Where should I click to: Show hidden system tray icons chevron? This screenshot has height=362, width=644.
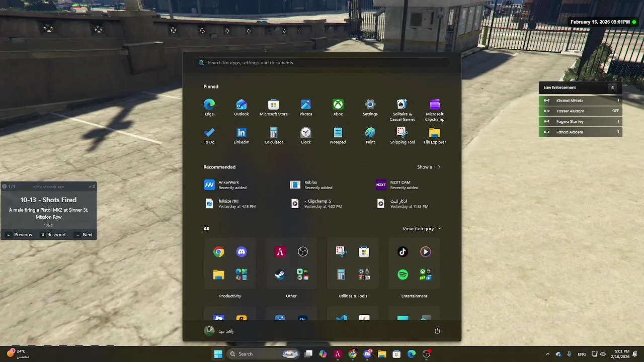(547, 354)
